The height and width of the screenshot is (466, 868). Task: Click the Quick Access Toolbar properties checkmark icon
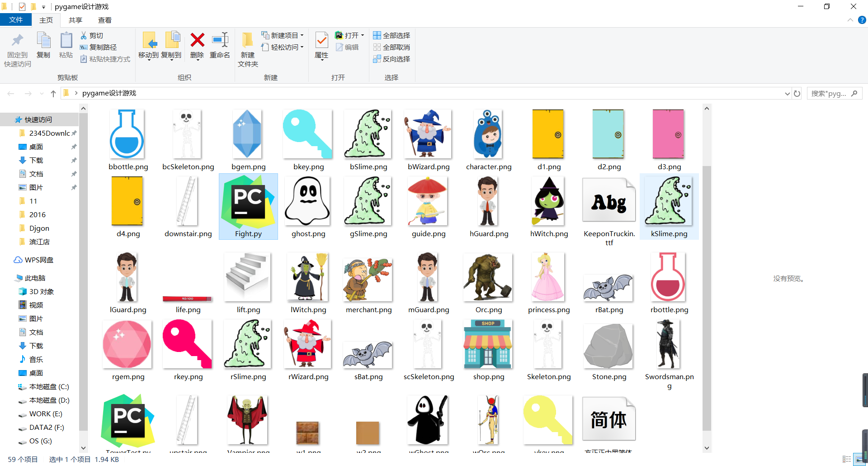22,7
